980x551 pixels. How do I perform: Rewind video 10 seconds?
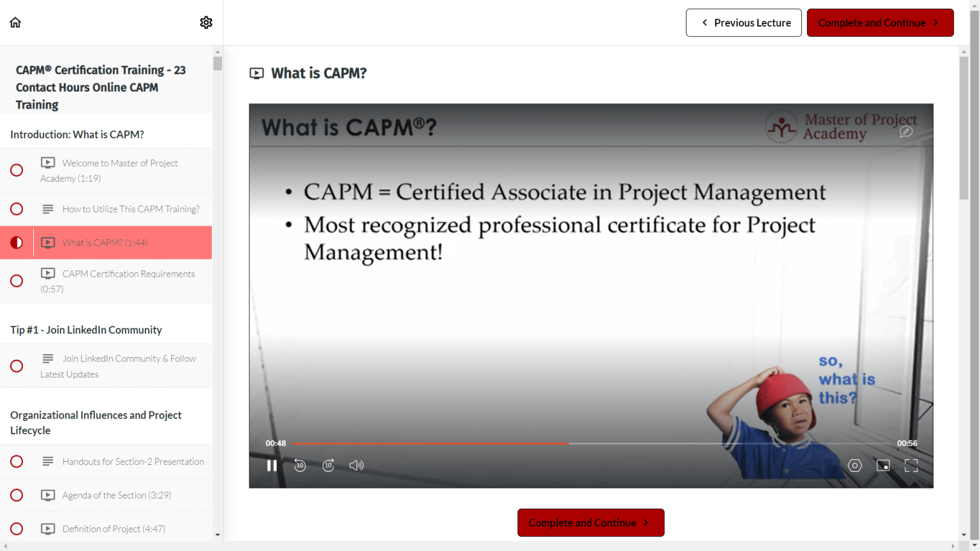(x=300, y=466)
